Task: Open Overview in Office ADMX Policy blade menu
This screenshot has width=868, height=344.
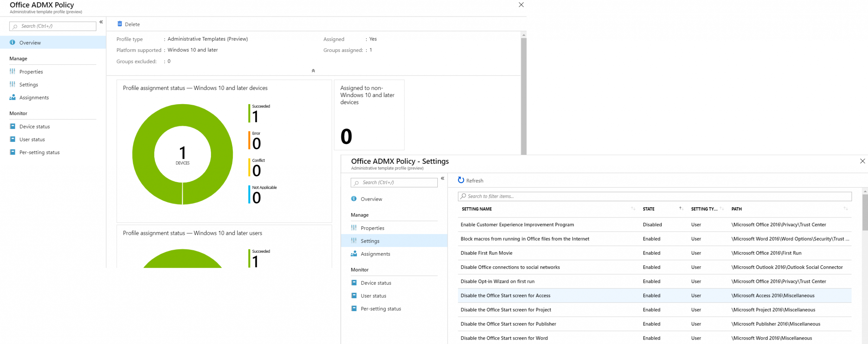Action: click(53, 42)
